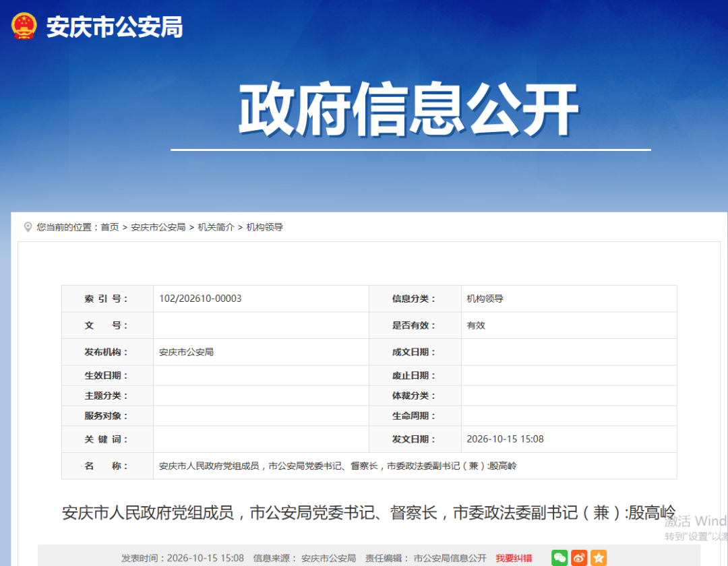Share via the Weibo icon

click(579, 558)
